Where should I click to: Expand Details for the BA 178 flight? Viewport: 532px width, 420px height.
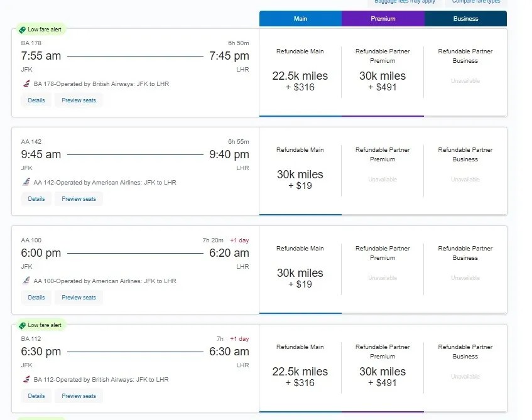pos(36,100)
